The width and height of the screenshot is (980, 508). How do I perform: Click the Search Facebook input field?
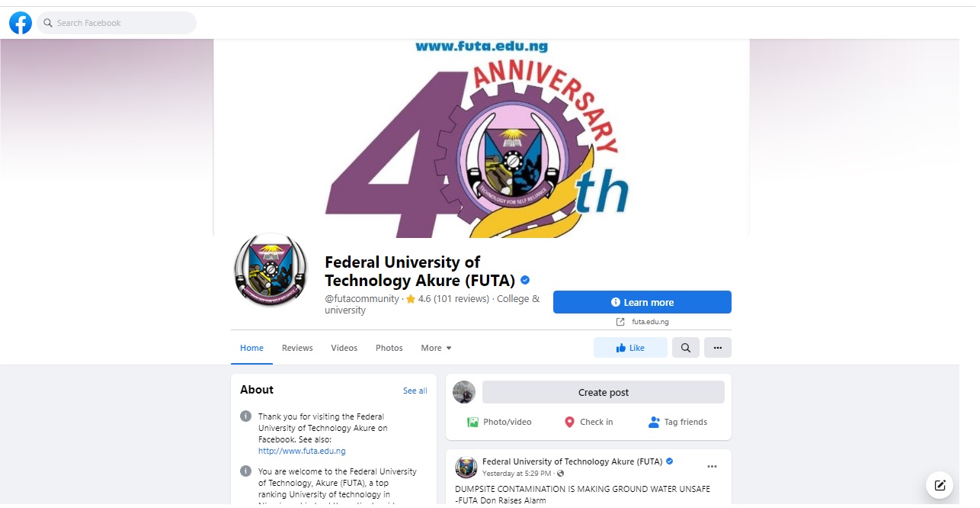(x=116, y=23)
